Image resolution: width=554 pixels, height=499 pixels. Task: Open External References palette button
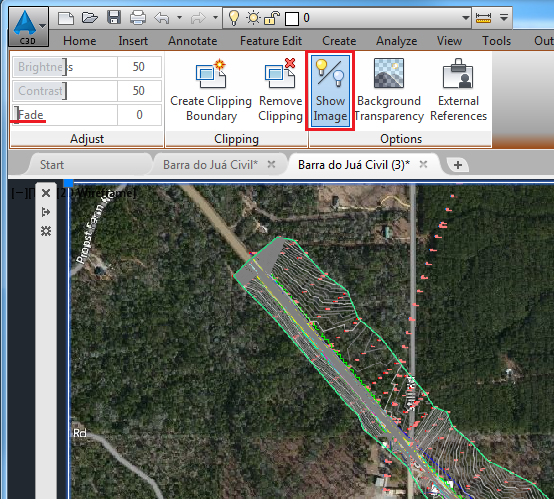pos(458,90)
